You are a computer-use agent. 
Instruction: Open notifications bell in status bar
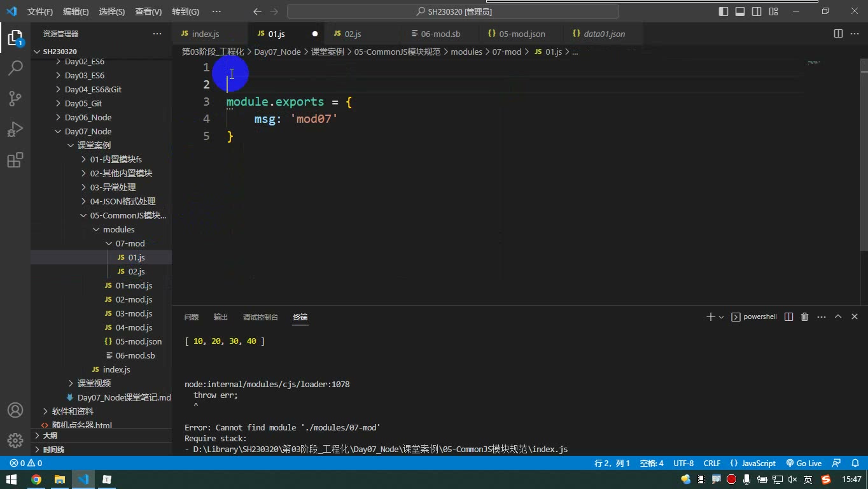pos(855,464)
